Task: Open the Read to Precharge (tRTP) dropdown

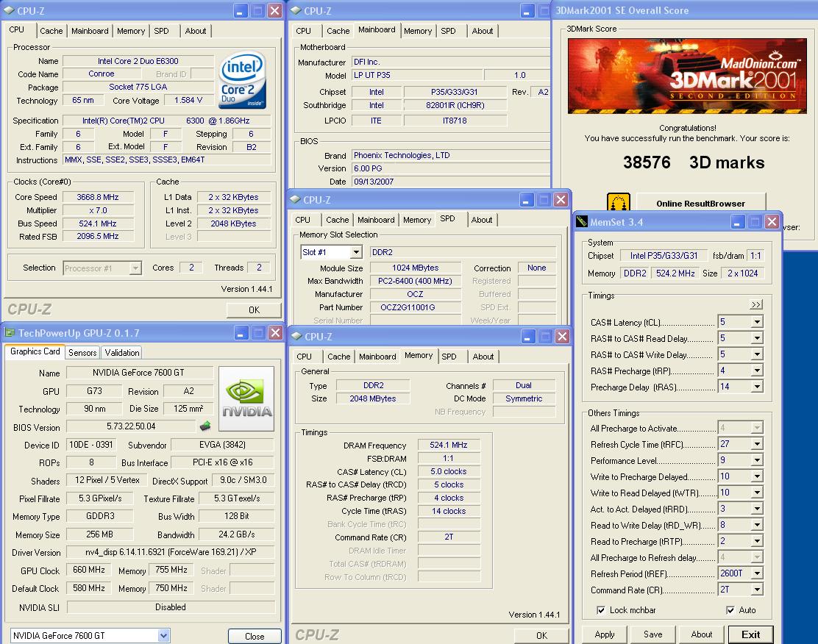Action: 757,541
